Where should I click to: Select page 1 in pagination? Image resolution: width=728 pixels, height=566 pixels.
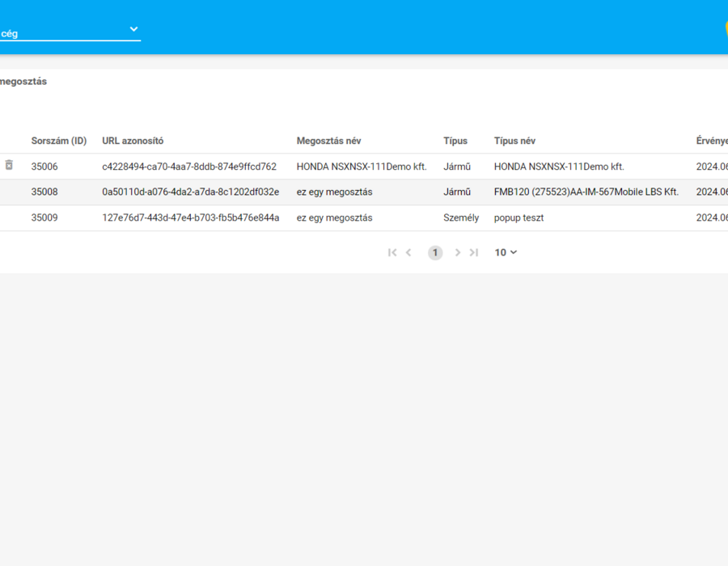click(435, 252)
